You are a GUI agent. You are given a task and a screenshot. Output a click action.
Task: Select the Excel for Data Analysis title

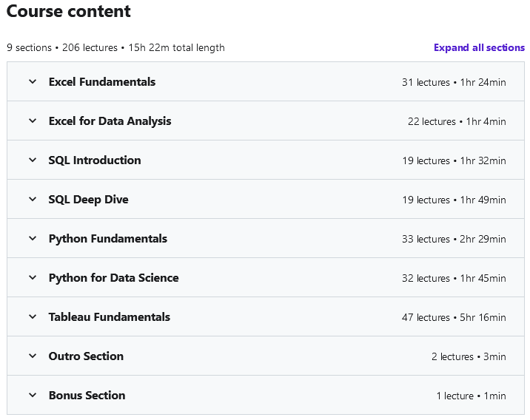tap(110, 121)
